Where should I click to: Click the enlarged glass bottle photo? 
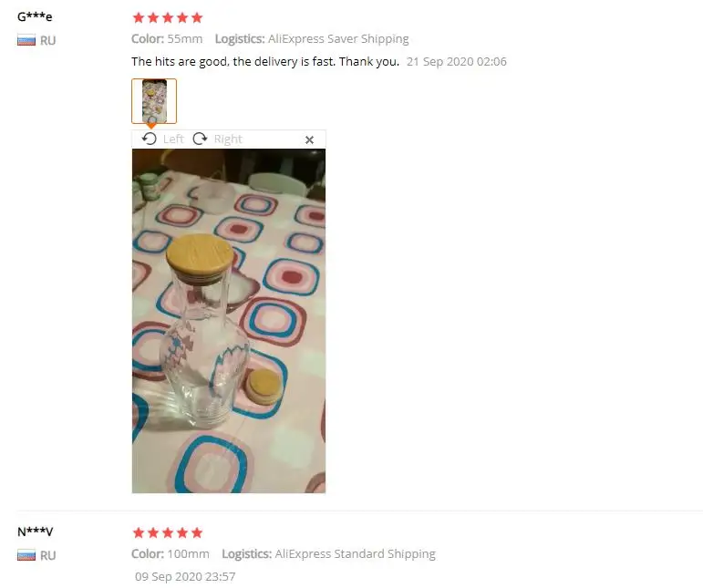click(229, 321)
